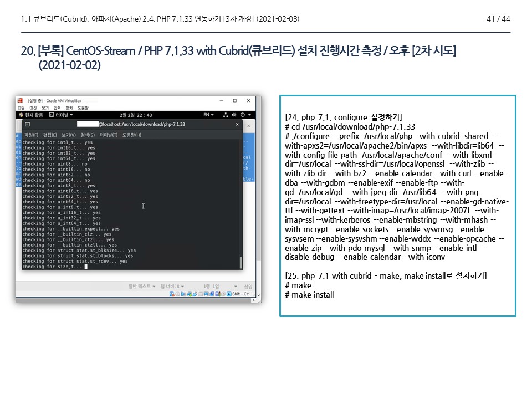Open the EN input source dropdown
The height and width of the screenshot is (399, 532).
point(208,115)
